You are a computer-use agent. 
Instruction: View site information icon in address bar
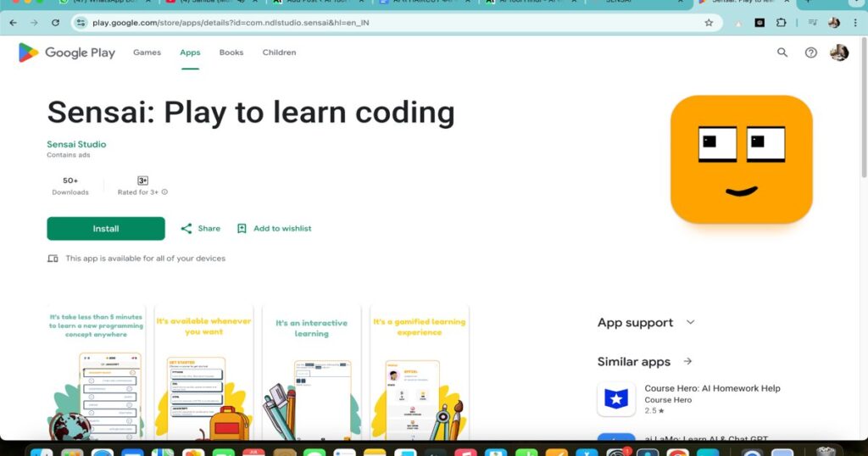click(81, 23)
